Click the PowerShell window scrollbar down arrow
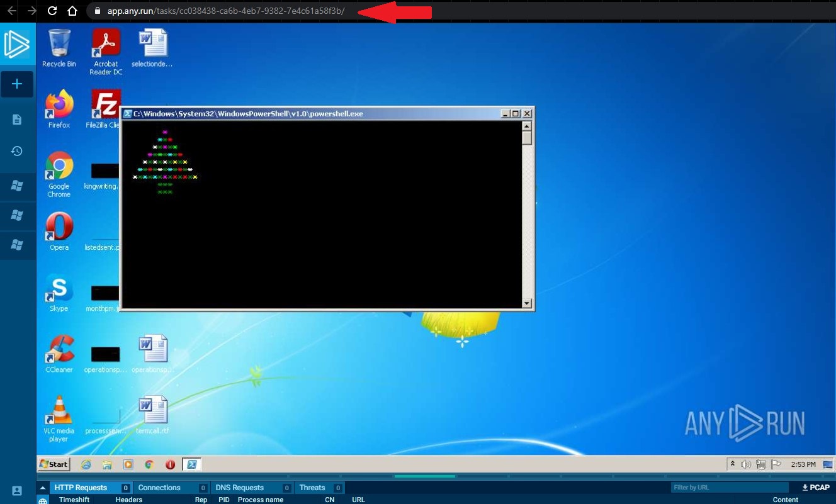This screenshot has width=836, height=504. pyautogui.click(x=526, y=303)
